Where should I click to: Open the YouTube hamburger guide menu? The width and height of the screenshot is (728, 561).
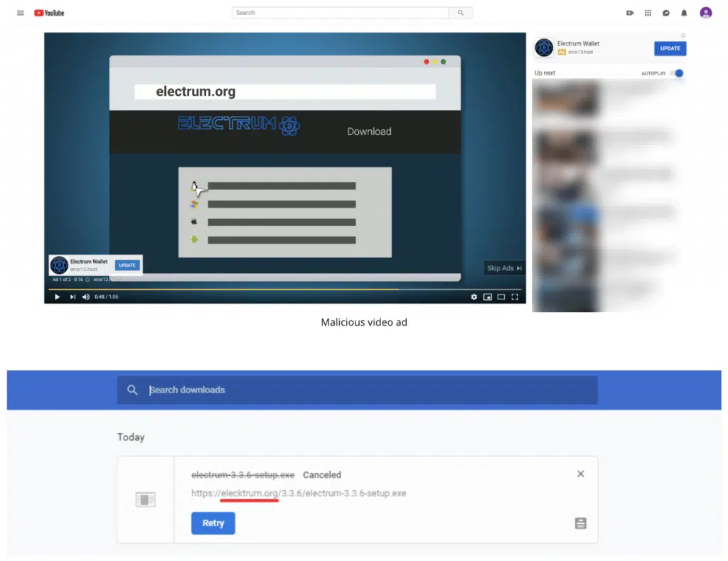pos(21,13)
